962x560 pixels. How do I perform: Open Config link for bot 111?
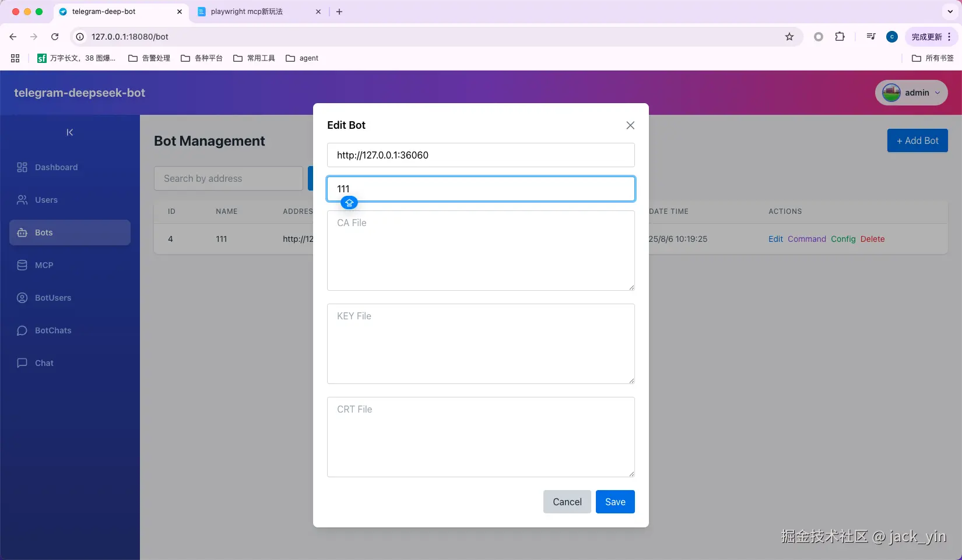(843, 239)
